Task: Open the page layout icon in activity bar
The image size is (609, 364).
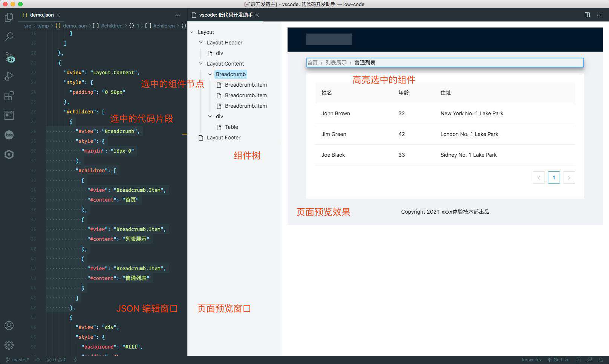Action: click(x=9, y=115)
